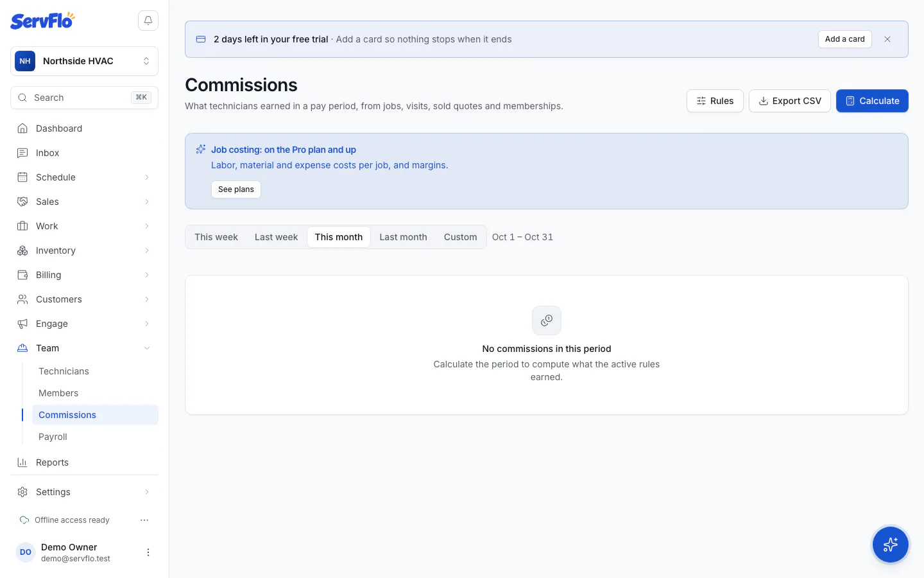The height and width of the screenshot is (578, 924).
Task: Click Add a card button
Action: (x=845, y=39)
